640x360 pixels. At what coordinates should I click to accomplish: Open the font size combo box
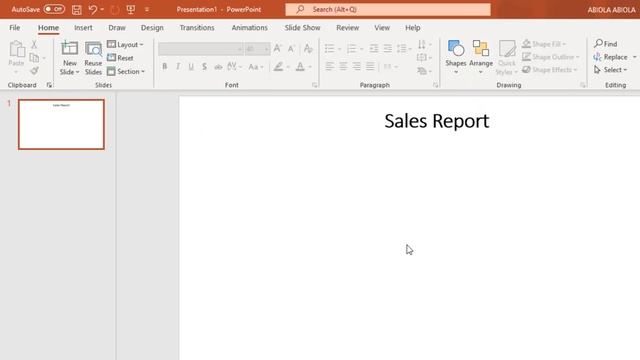[257, 49]
